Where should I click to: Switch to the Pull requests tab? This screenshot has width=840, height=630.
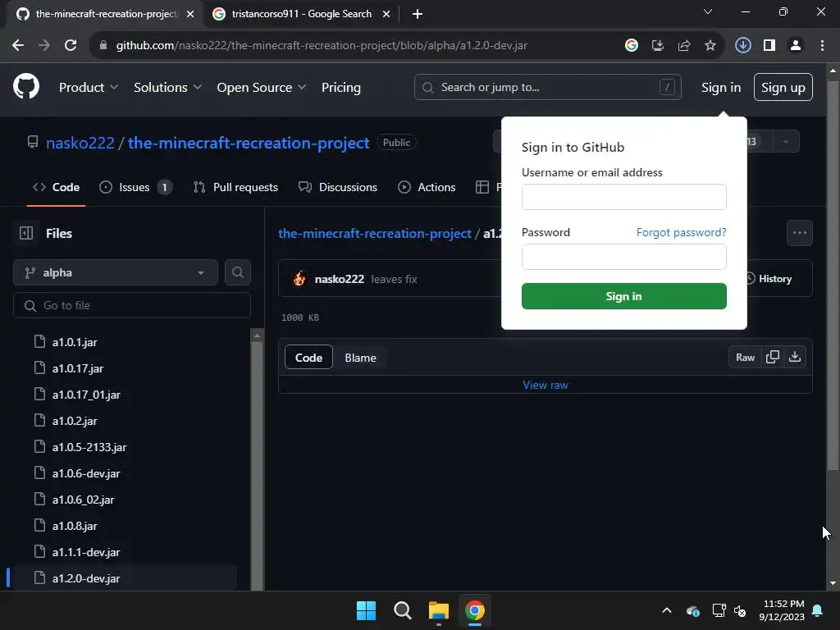pyautogui.click(x=235, y=188)
